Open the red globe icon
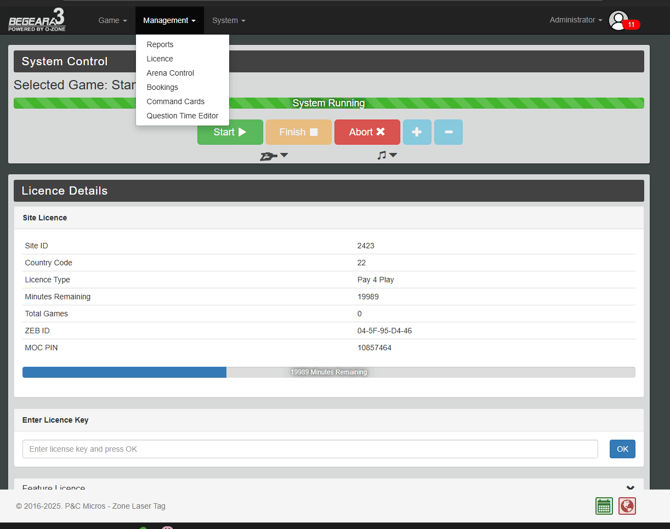 coord(627,506)
